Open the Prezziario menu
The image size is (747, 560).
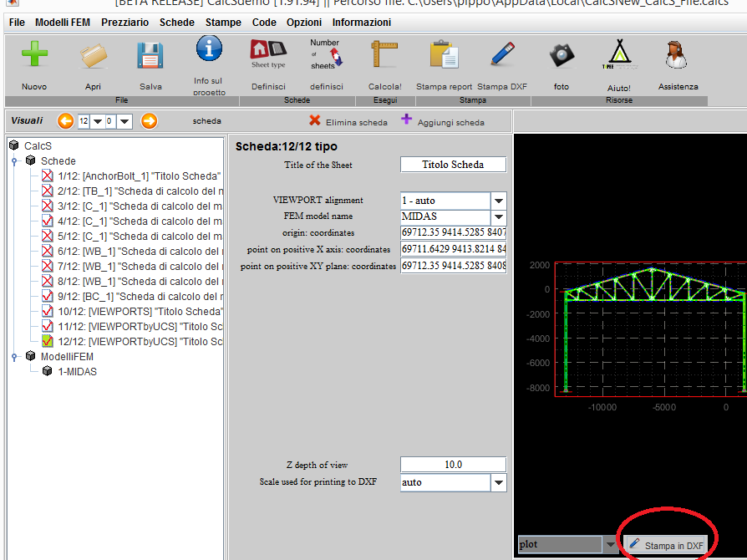tap(124, 23)
